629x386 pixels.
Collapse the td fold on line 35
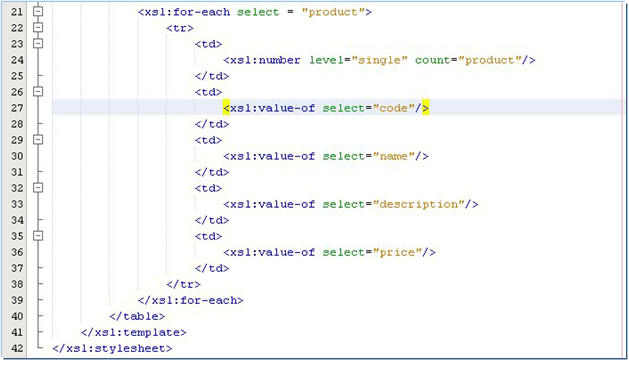[x=38, y=236]
